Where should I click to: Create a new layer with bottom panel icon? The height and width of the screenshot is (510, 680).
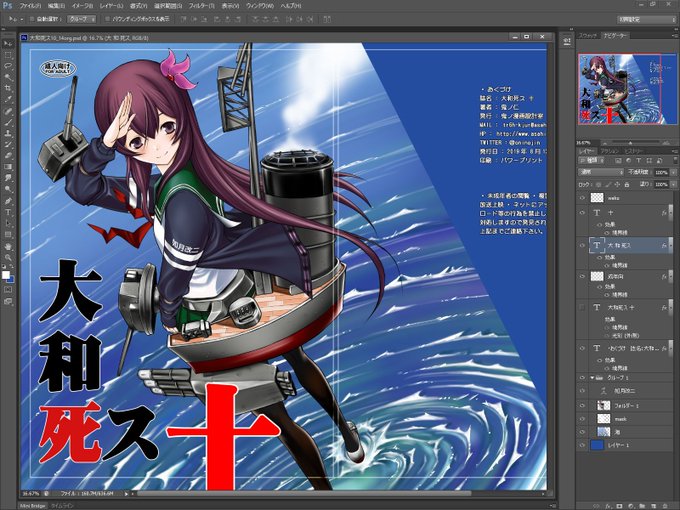pos(654,506)
